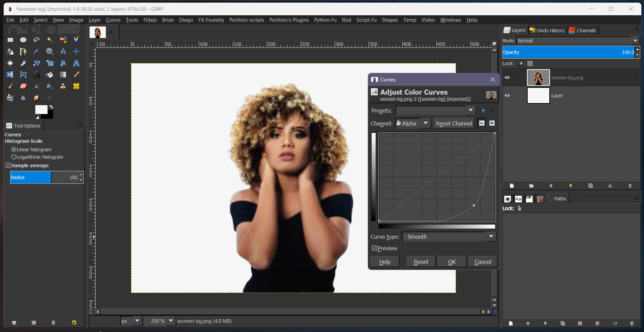Open the FX-Foundry menu
This screenshot has width=644, height=332.
click(x=211, y=20)
